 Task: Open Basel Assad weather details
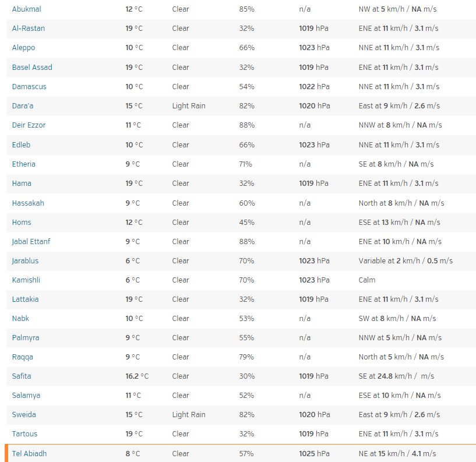click(x=32, y=67)
